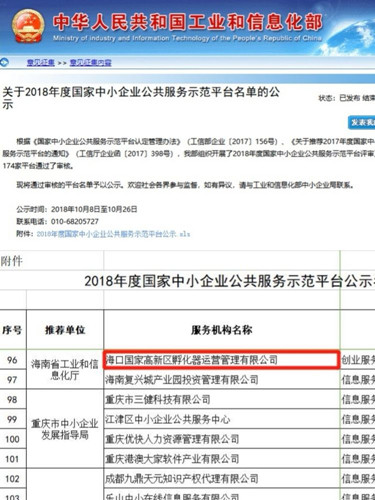Click the national emblem logo

click(x=28, y=26)
